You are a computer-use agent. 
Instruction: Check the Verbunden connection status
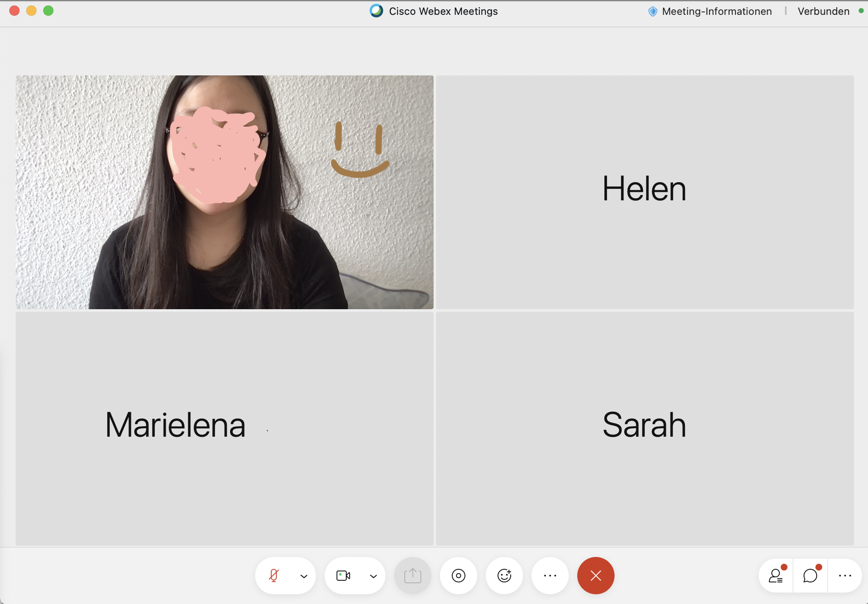click(823, 11)
